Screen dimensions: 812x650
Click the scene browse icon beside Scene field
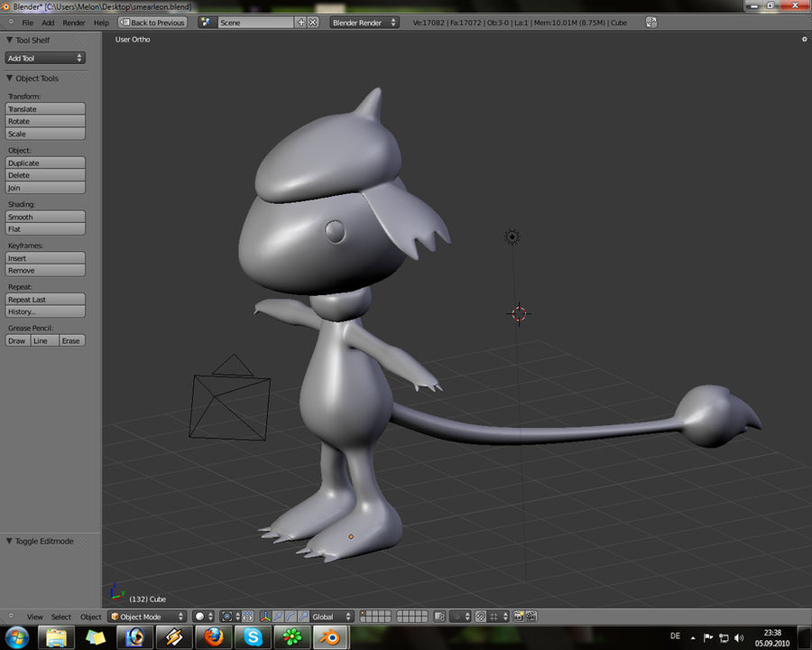tap(206, 23)
